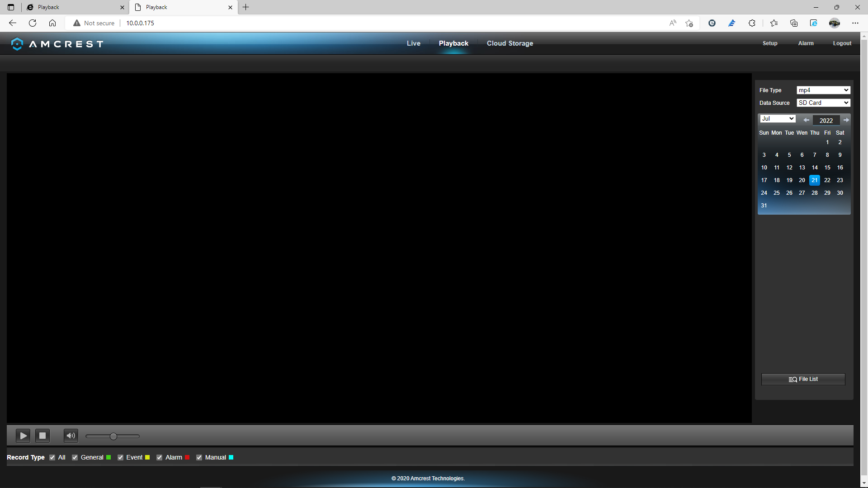
Task: Go to previous year arrow in calendar
Action: (806, 120)
